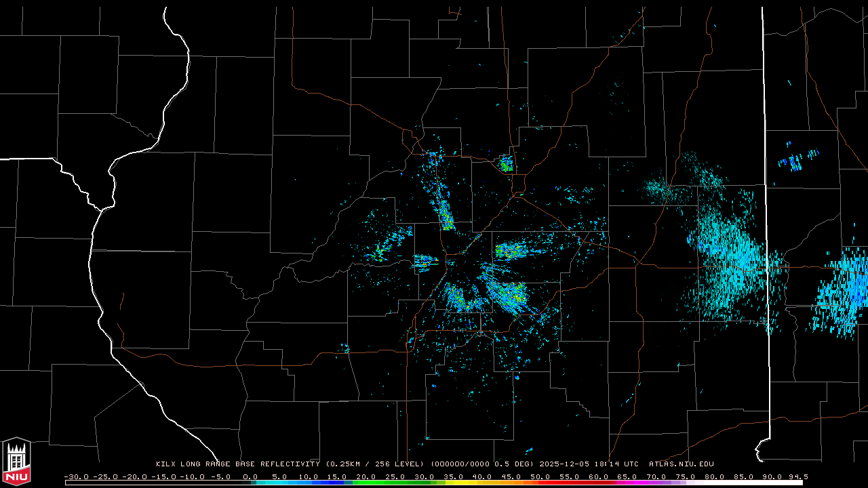Click the magenta 65.0 dBZ color on scale
Screen dimensions: 868x488
(627, 483)
